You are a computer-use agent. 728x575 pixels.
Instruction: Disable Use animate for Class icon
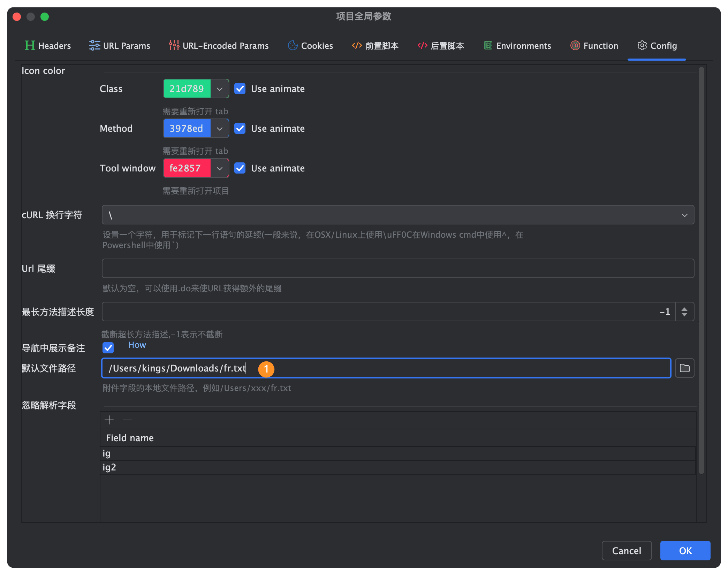(240, 89)
